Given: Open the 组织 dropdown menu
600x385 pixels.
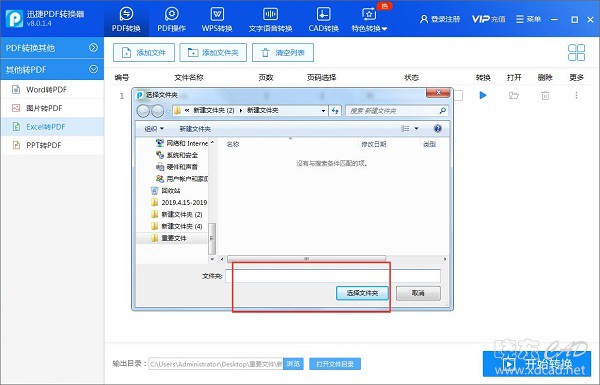Looking at the screenshot, I should coord(154,129).
